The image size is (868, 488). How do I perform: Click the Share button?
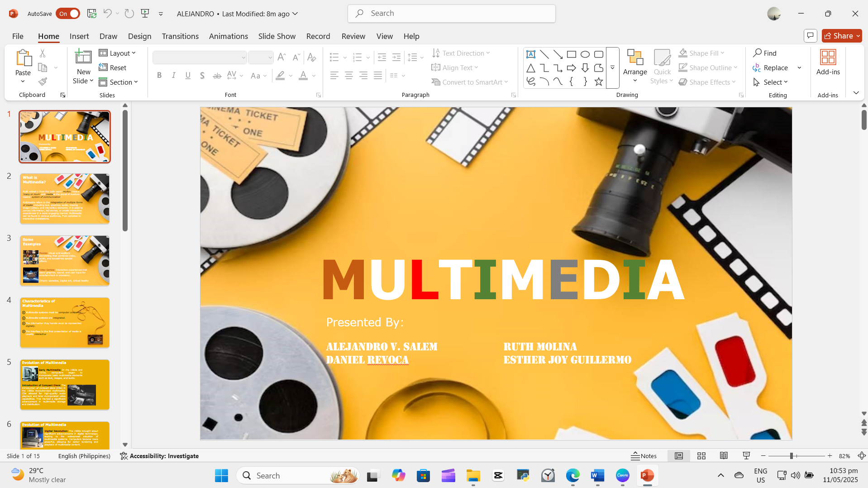[839, 36]
